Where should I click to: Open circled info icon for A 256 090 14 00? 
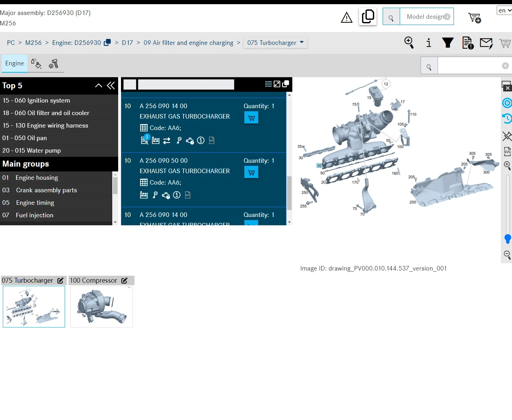click(201, 140)
